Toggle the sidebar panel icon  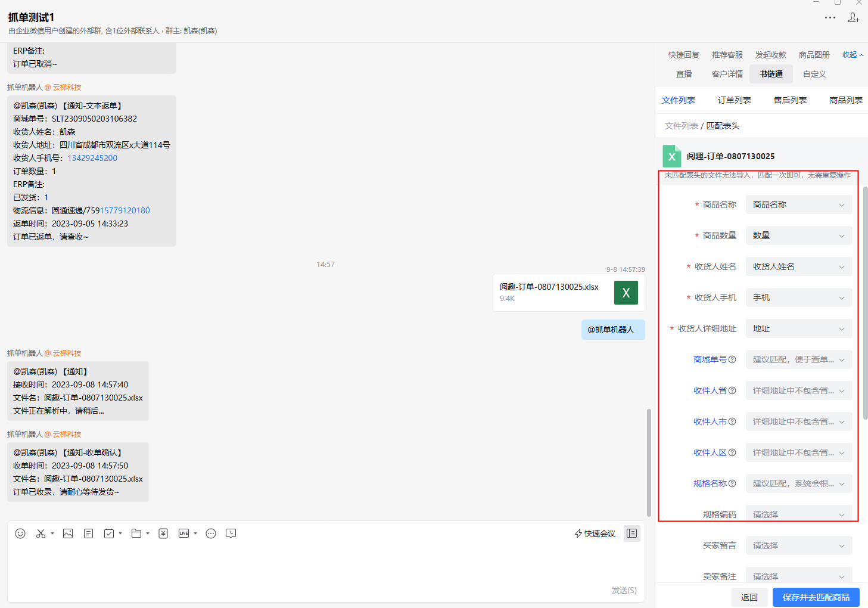pos(632,533)
